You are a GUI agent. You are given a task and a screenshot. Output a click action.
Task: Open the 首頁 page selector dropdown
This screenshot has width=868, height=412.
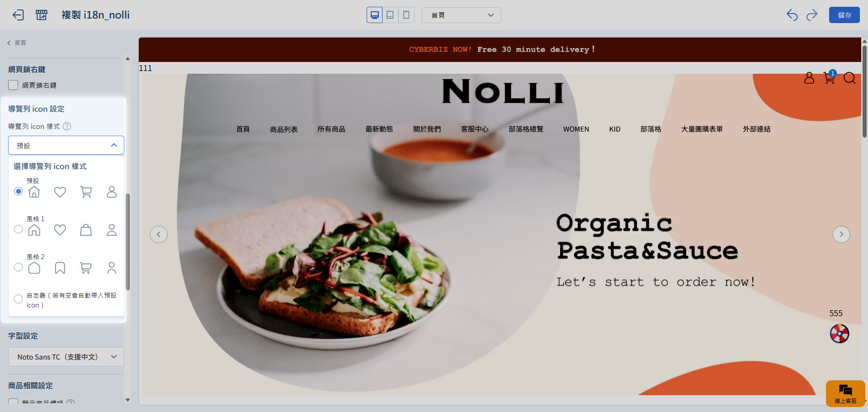tap(461, 15)
